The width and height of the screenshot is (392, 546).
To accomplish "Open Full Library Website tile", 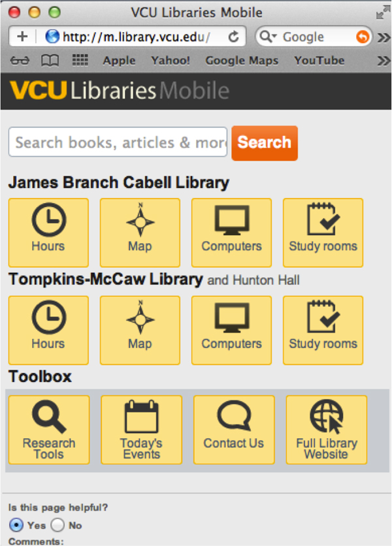I will click(x=326, y=430).
